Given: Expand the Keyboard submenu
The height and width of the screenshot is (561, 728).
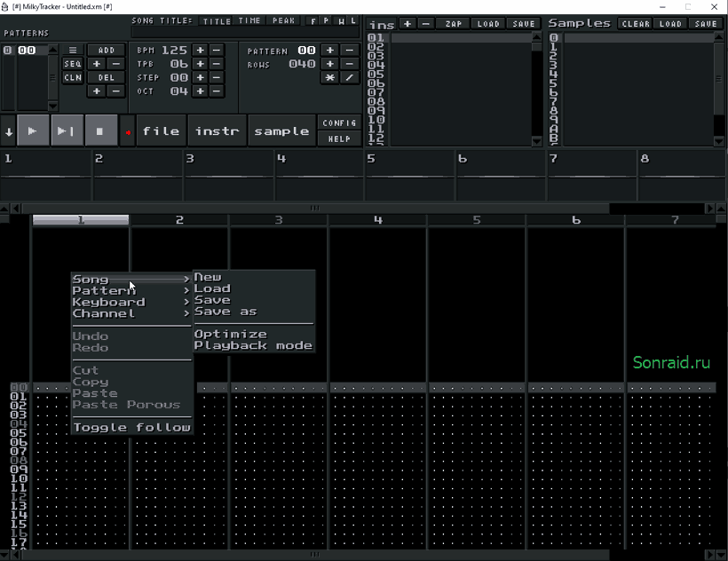Looking at the screenshot, I should [131, 302].
